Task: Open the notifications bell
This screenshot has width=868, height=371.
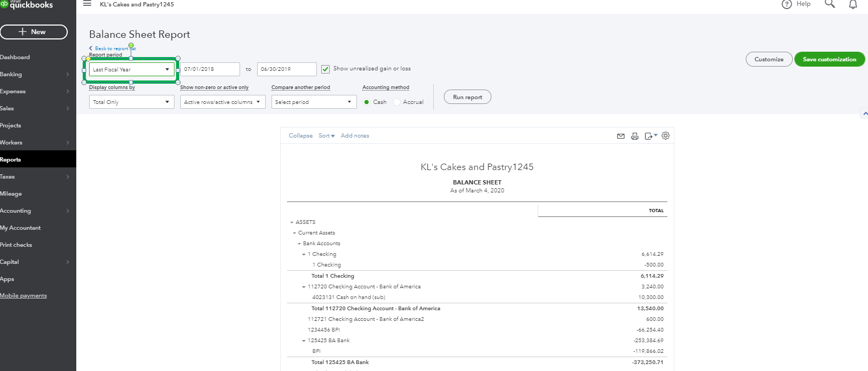Action: click(853, 4)
